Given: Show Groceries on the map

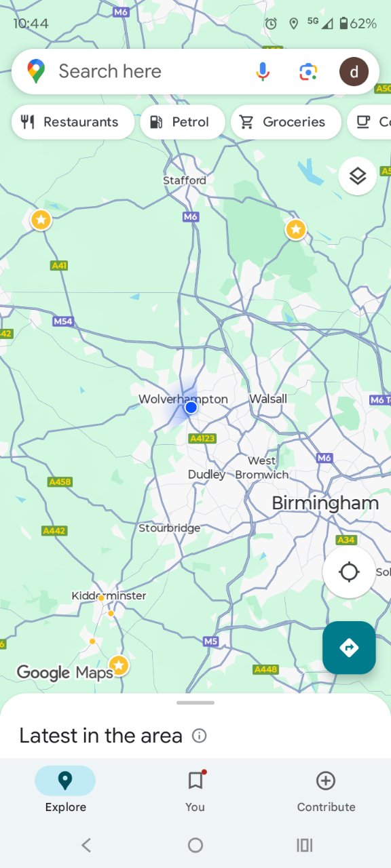Looking at the screenshot, I should [286, 122].
